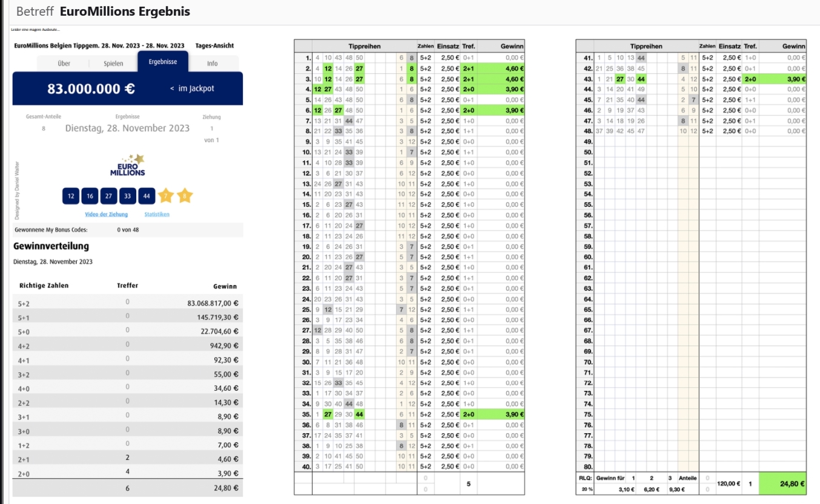The height and width of the screenshot is (504, 820).
Task: Click the '2+0' row label in Gewinnverteilung
Action: (x=24, y=474)
